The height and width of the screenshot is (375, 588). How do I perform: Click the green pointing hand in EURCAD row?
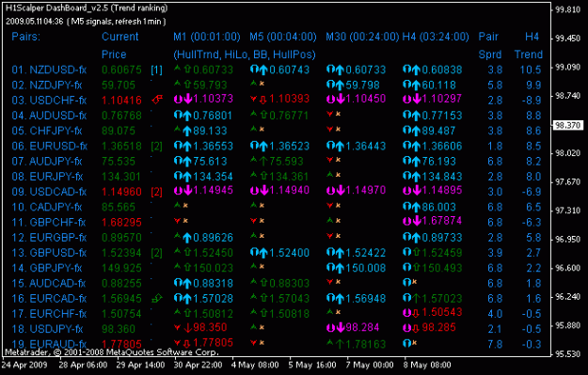tap(157, 298)
